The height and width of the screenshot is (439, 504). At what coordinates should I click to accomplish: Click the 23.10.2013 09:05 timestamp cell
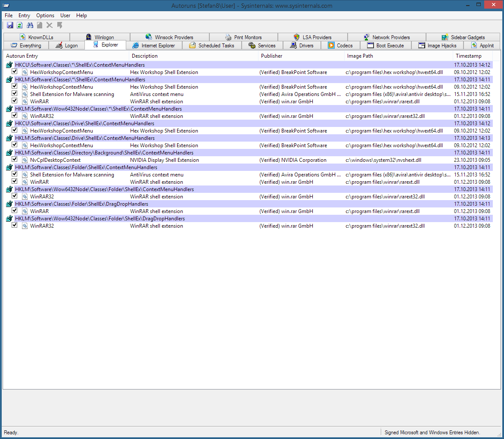tap(472, 160)
